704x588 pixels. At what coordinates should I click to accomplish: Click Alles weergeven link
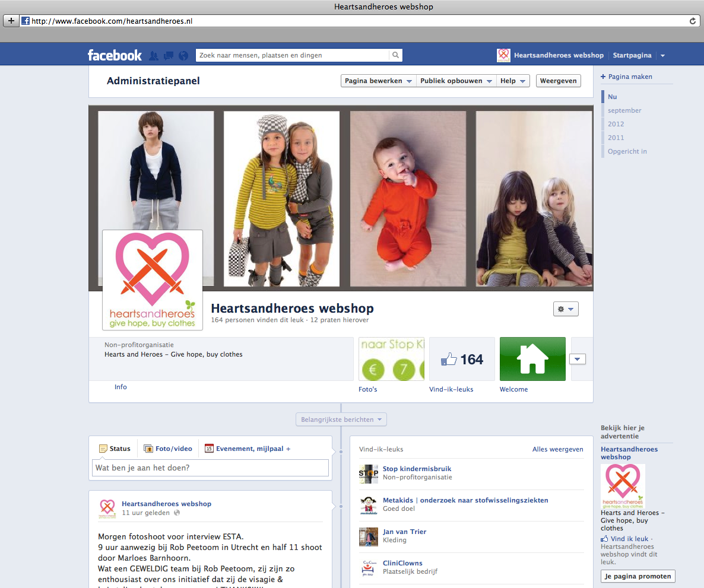(x=557, y=449)
